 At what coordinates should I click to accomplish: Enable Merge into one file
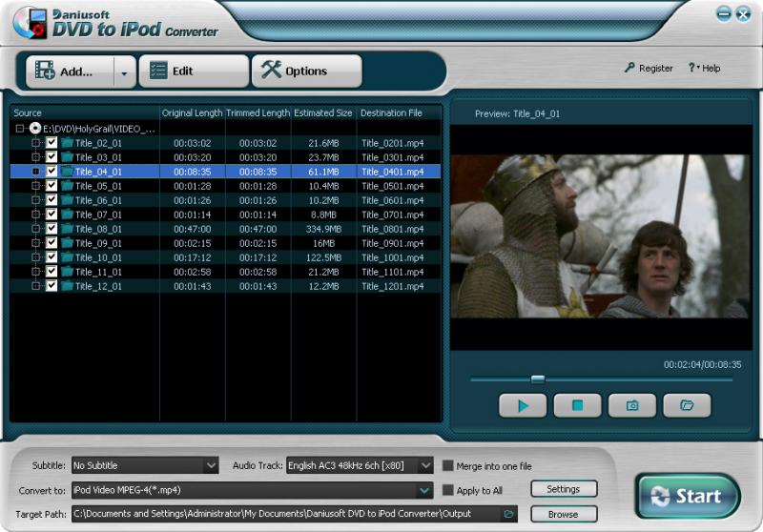pyautogui.click(x=447, y=466)
